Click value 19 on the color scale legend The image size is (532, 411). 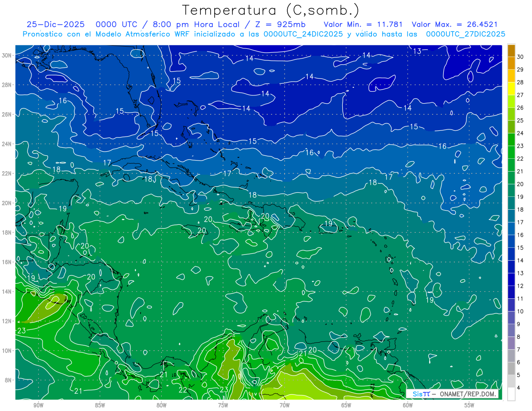click(x=520, y=197)
